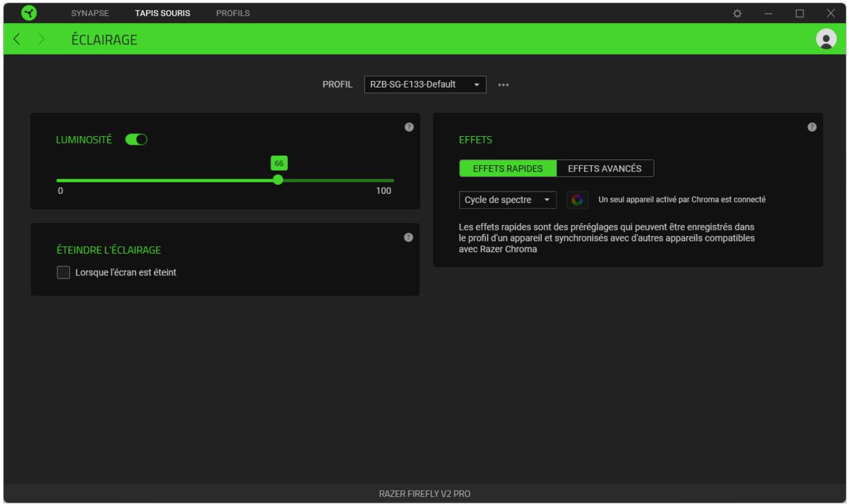Click the quick effects description paragraph
Image resolution: width=849 pixels, height=504 pixels.
click(607, 238)
